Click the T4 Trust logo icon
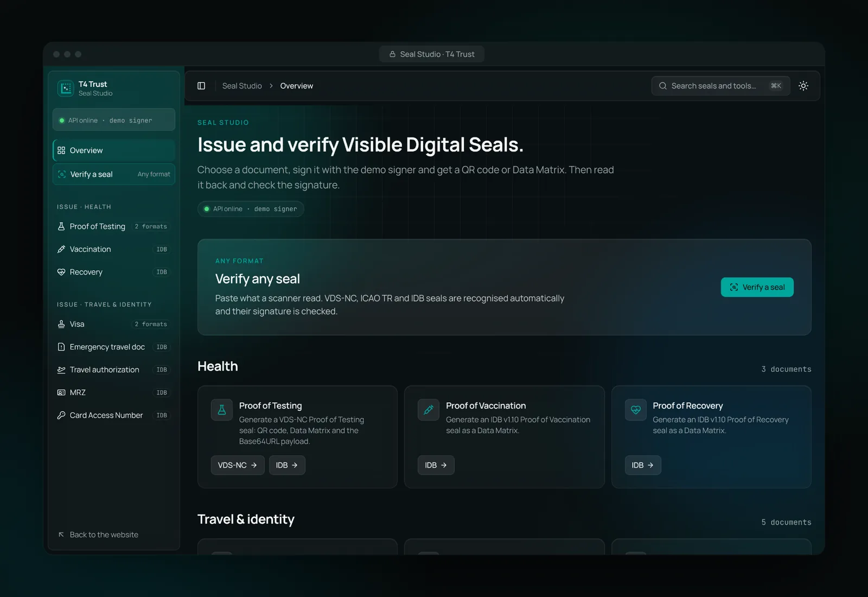 66,88
